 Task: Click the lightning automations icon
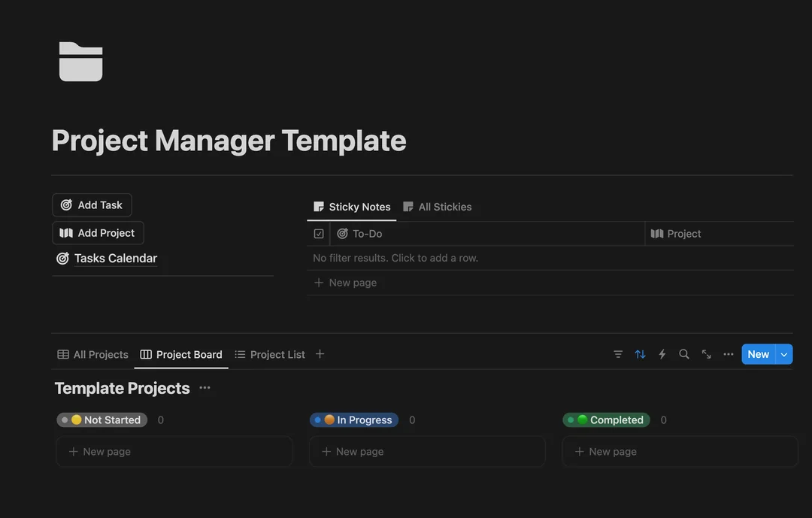pyautogui.click(x=662, y=354)
